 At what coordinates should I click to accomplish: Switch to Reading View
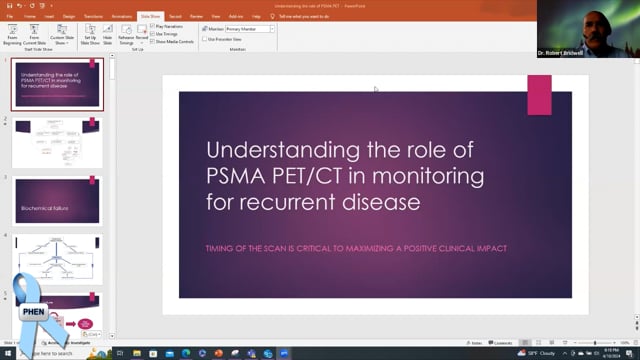click(x=551, y=343)
